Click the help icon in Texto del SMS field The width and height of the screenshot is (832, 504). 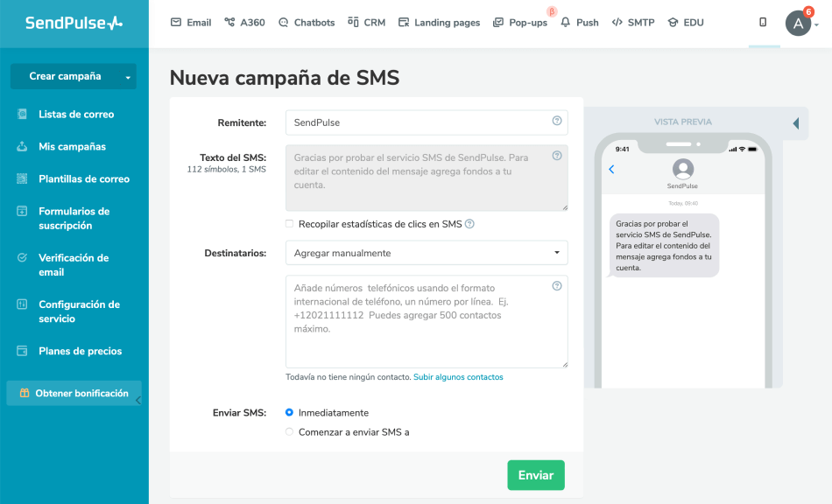[557, 156]
